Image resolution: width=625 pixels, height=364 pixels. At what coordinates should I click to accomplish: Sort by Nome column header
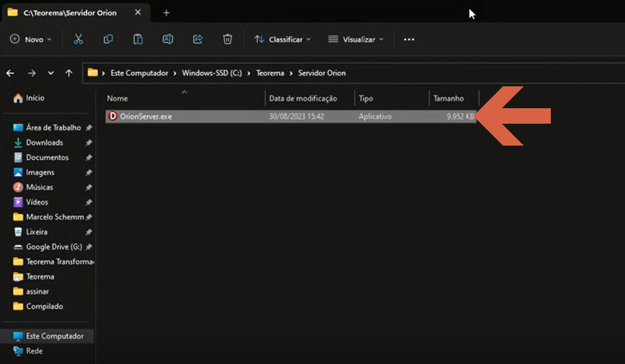117,99
